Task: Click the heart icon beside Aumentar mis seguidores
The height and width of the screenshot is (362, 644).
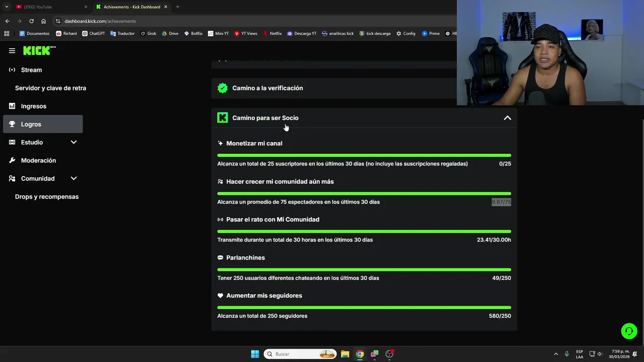Action: click(x=220, y=296)
